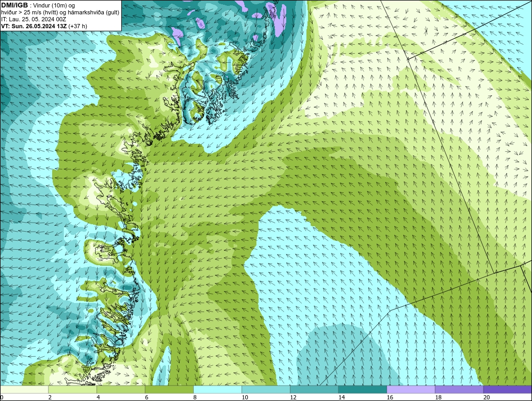Click the 'IT: Lau. 25. 05. 2024 00Z' line
This screenshot has width=532, height=401.
coord(34,19)
